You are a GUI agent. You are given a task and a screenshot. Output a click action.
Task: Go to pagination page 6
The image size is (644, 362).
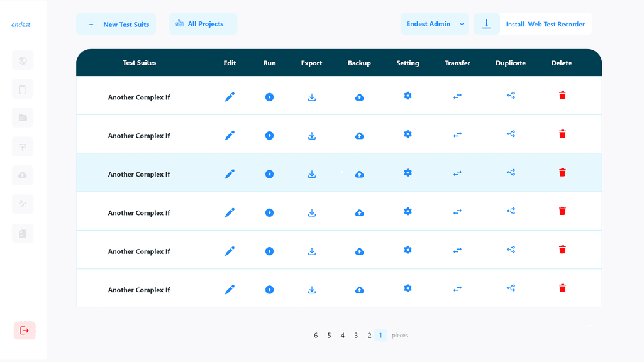point(316,336)
